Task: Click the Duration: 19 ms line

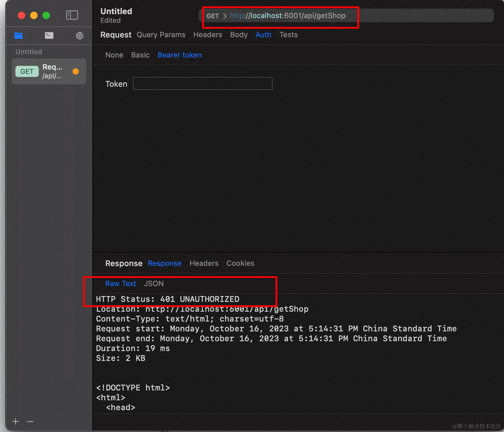Action: coord(133,348)
